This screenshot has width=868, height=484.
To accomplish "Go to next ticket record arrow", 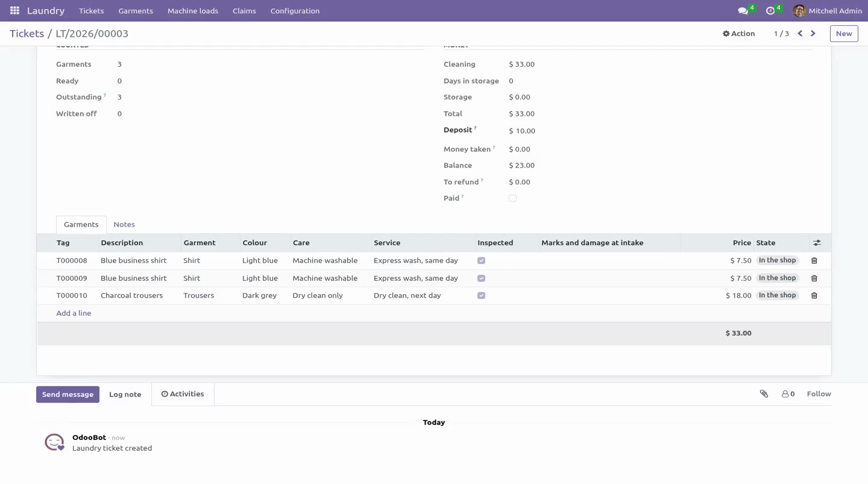I will tap(813, 34).
